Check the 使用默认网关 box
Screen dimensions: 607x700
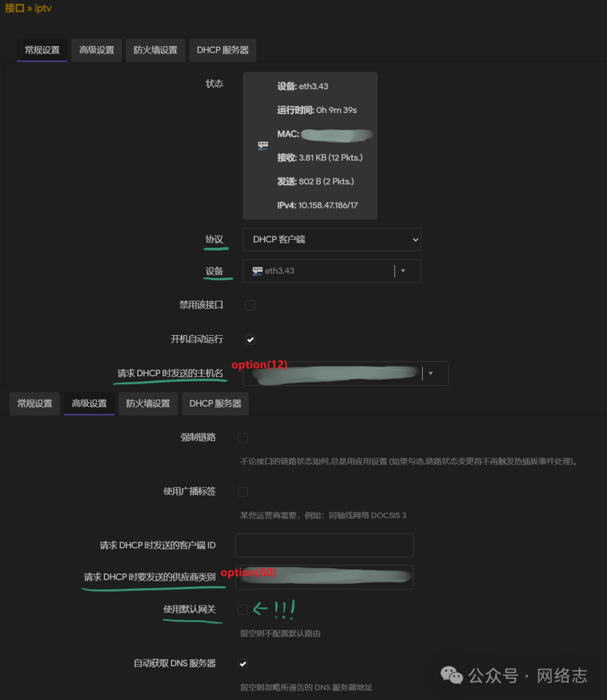[x=242, y=609]
